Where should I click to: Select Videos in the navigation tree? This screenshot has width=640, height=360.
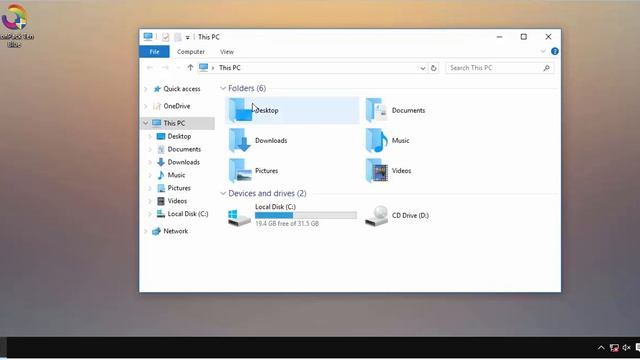[177, 201]
